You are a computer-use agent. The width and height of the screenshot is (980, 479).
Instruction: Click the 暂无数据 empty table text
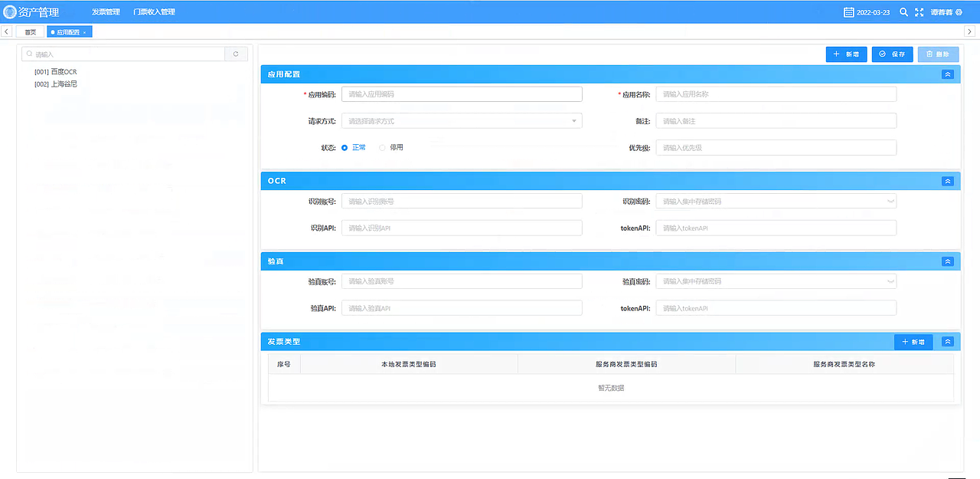(611, 388)
